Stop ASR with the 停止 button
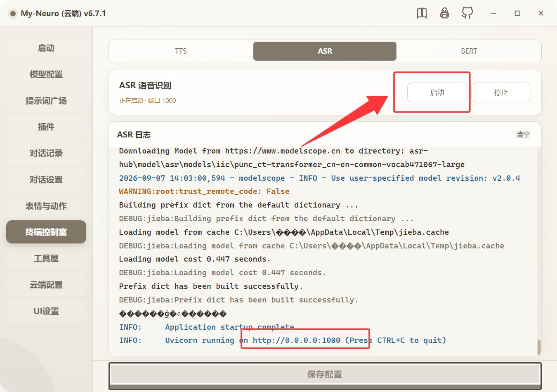 point(501,92)
